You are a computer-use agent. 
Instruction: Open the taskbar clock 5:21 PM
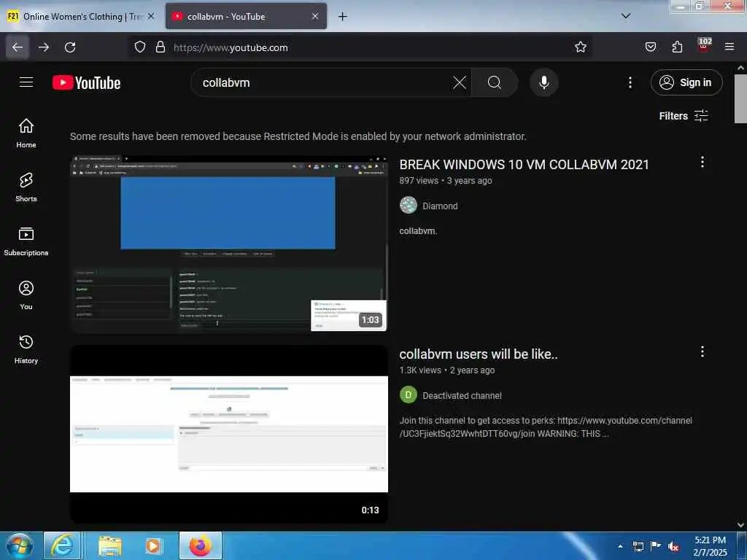click(x=711, y=546)
